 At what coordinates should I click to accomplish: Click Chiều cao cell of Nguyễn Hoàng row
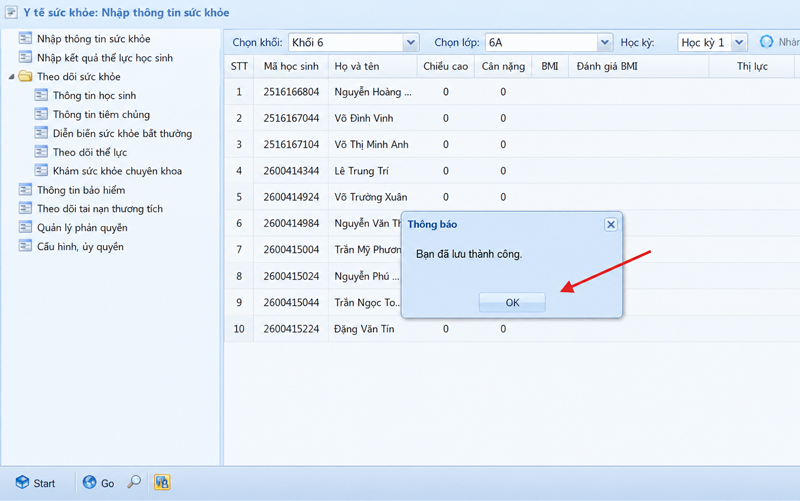445,92
